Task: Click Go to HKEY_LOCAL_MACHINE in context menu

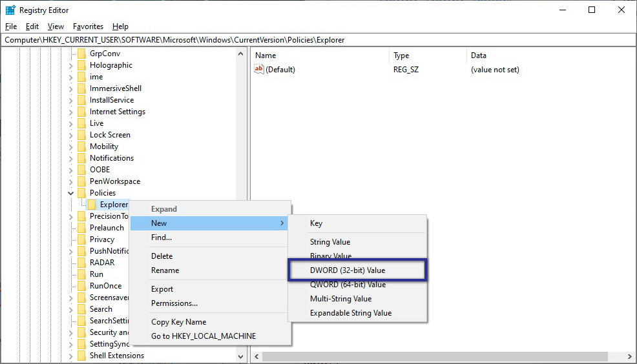Action: (x=209, y=336)
